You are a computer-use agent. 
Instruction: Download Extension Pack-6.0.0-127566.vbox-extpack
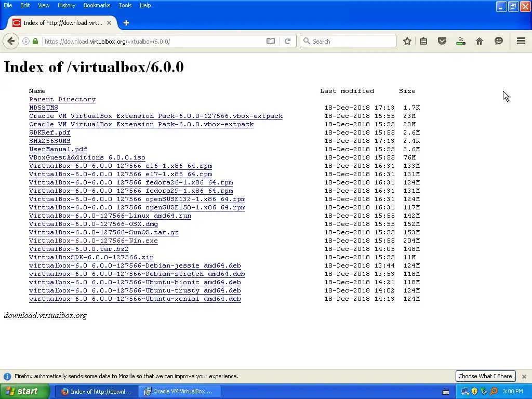point(156,116)
